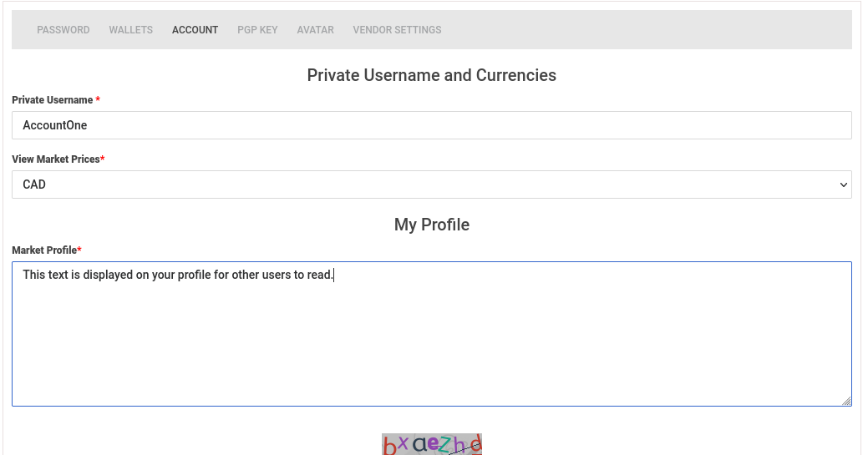
Task: Go to the PGP KEY tab
Action: click(x=257, y=30)
